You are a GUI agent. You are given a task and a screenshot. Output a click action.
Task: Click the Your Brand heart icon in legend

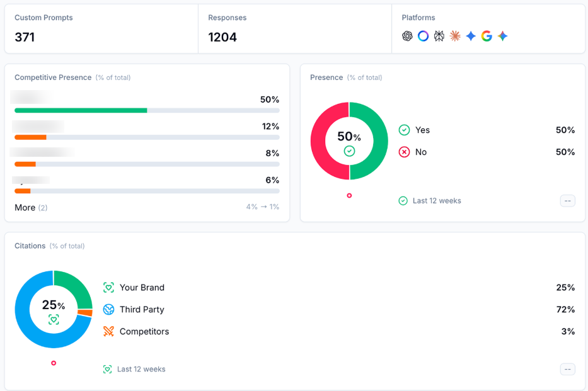click(x=108, y=288)
